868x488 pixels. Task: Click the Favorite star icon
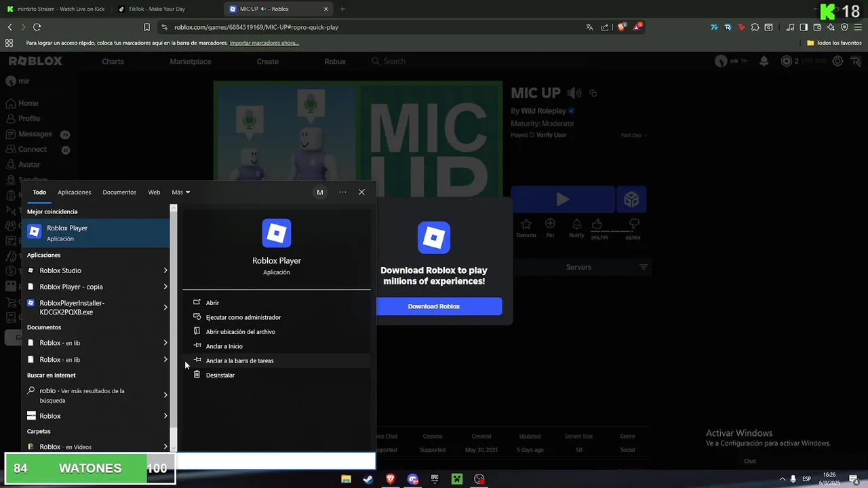[526, 224]
